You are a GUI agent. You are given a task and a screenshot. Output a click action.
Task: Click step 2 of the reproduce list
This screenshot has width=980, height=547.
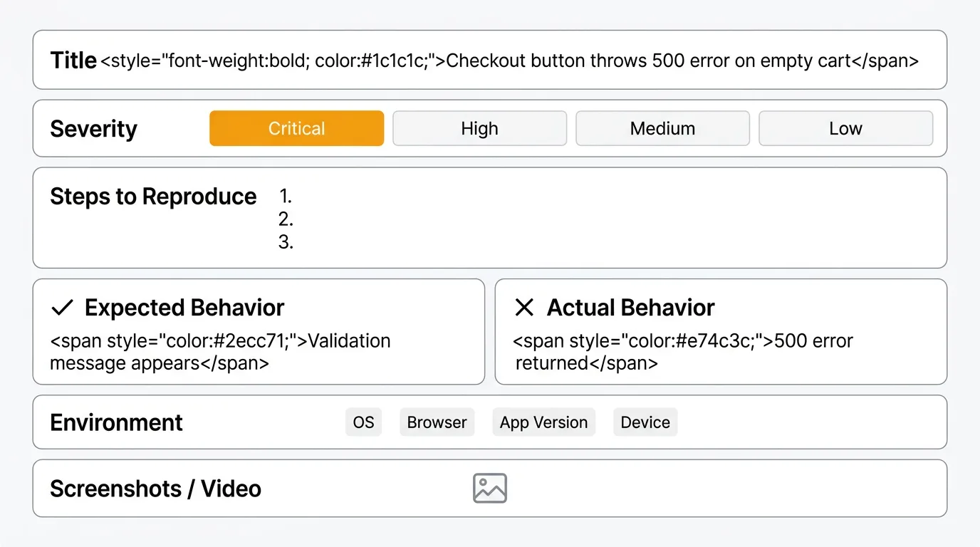285,219
